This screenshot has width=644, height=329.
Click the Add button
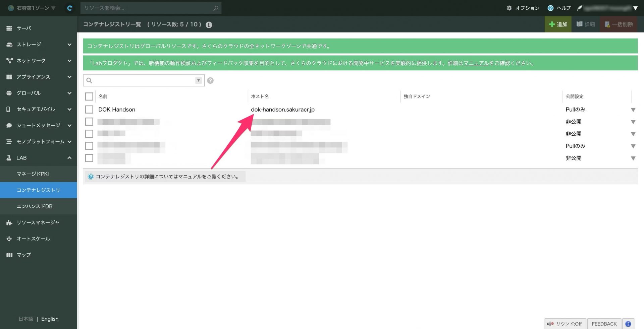[558, 24]
